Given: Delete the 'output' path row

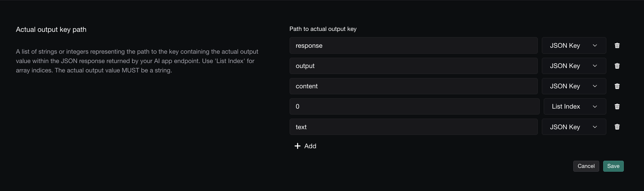Looking at the screenshot, I should pyautogui.click(x=617, y=66).
